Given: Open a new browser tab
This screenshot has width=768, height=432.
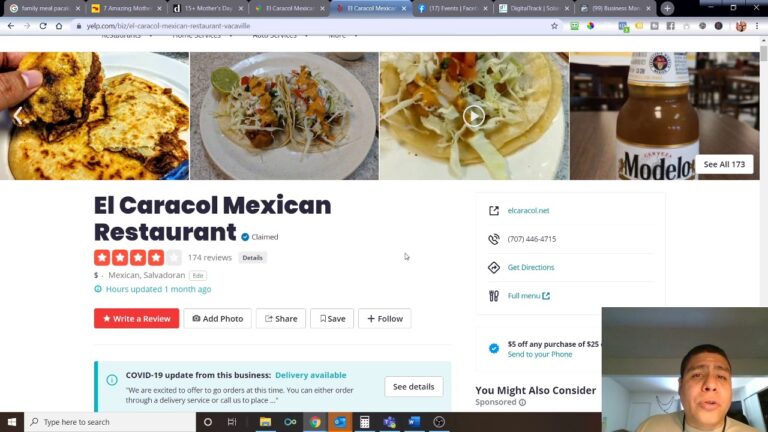Looking at the screenshot, I should click(667, 8).
